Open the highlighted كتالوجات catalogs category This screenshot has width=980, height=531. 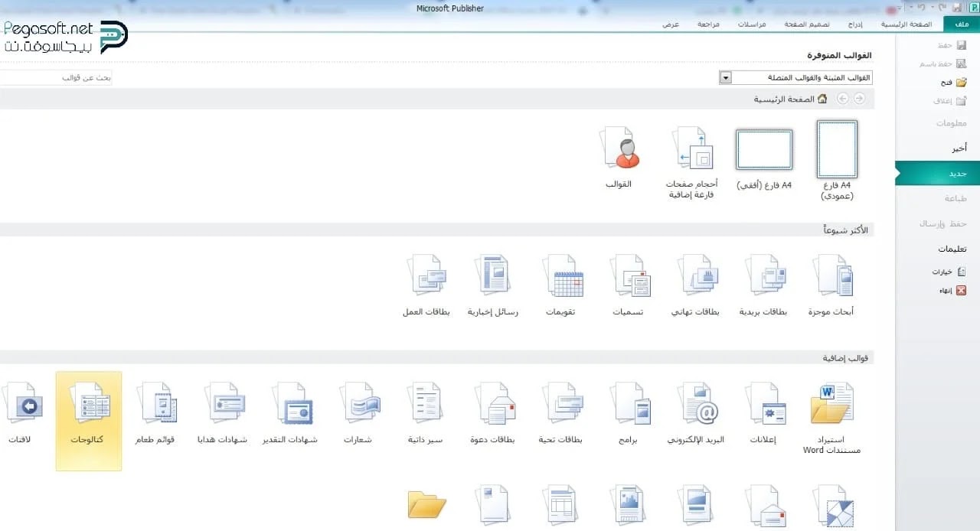(x=88, y=421)
